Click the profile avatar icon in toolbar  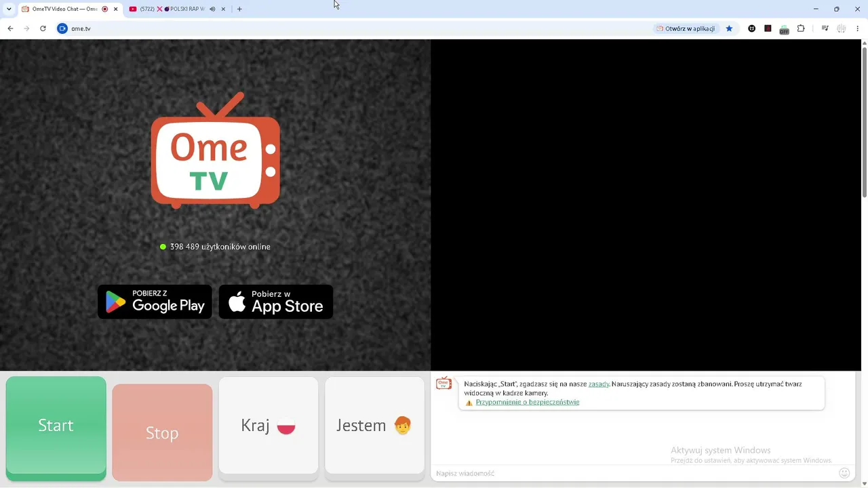point(842,28)
